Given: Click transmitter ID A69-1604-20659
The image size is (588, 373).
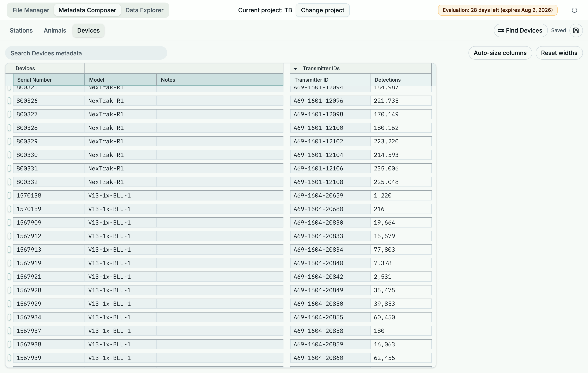Looking at the screenshot, I should [330, 195].
